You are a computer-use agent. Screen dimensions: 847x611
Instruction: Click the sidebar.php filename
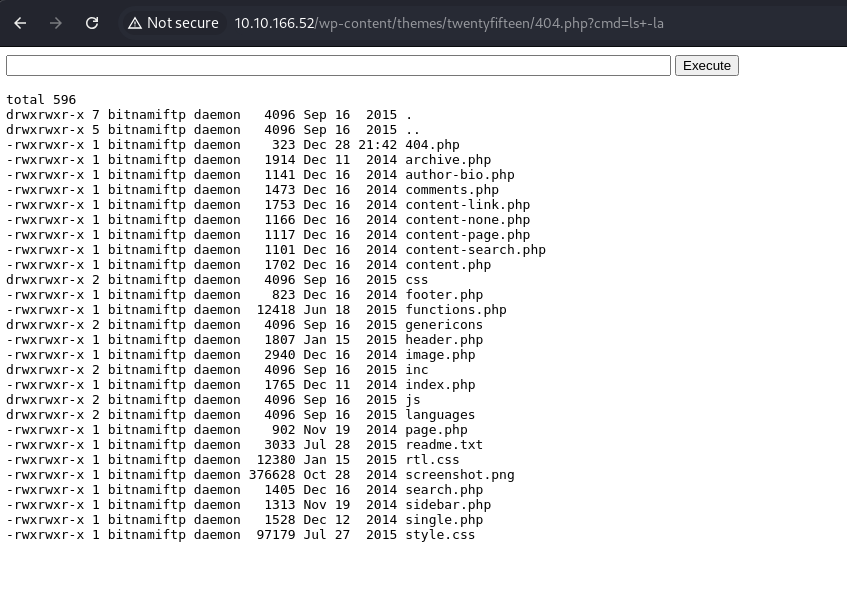click(448, 505)
